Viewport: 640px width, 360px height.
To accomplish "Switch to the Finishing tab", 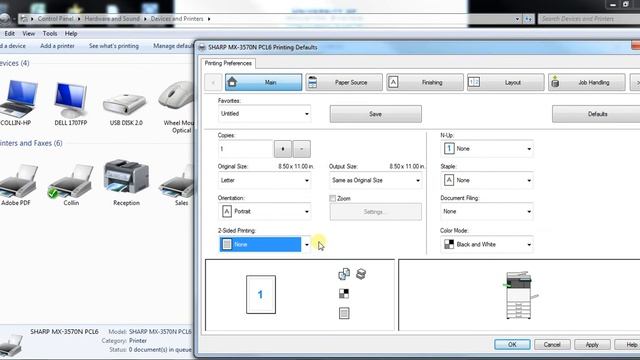I will pyautogui.click(x=425, y=82).
